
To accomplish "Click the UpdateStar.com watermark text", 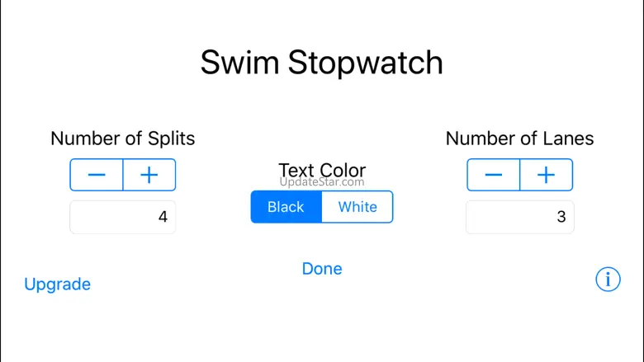I will pos(322,182).
